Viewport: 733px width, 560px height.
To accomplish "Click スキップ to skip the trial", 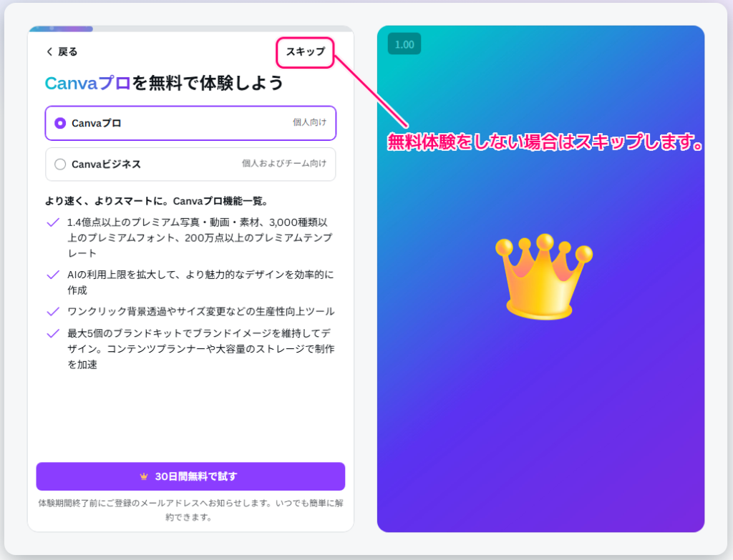I will (x=304, y=52).
